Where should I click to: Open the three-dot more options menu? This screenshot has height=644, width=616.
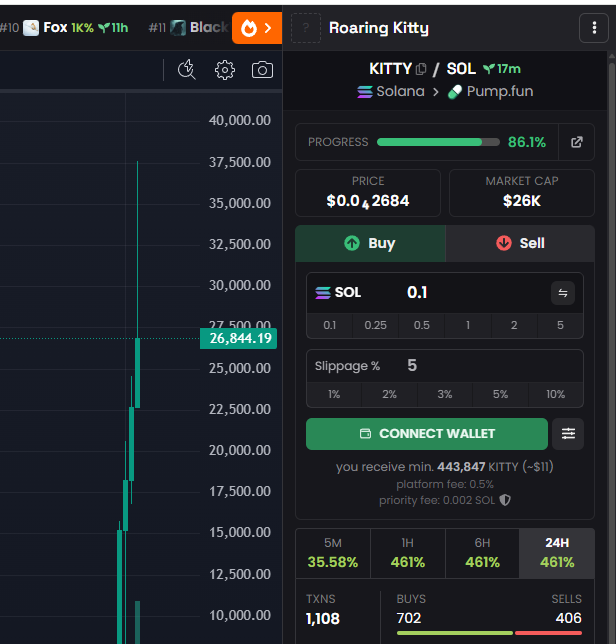(594, 28)
